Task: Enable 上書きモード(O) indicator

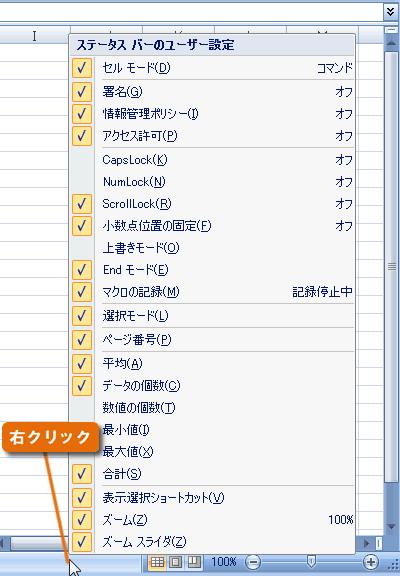Action: pos(212,248)
